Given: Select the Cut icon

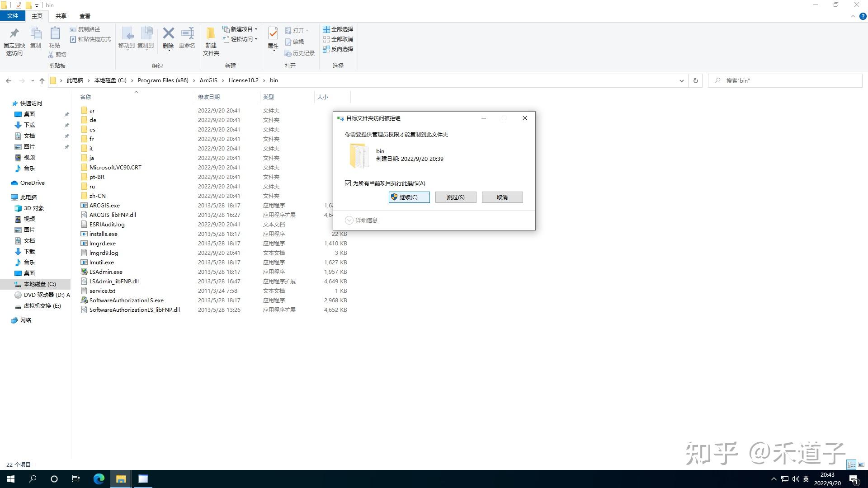Looking at the screenshot, I should coord(51,55).
